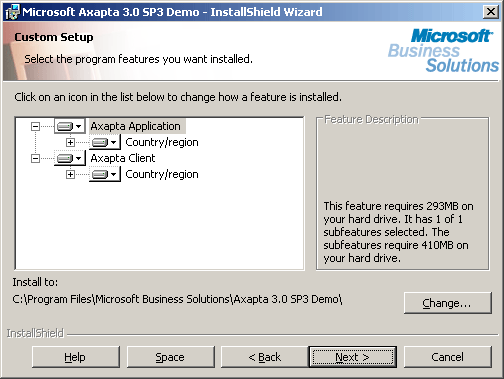The image size is (504, 379).
Task: Open the drive icon dropdown for Country/region under Axapta Application
Action: pyautogui.click(x=105, y=142)
